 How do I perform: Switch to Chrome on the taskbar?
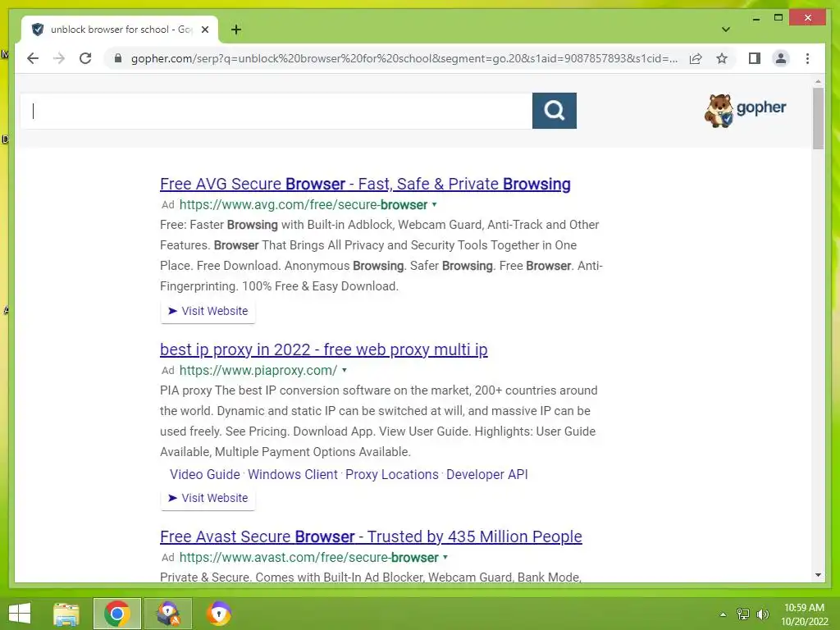(116, 614)
